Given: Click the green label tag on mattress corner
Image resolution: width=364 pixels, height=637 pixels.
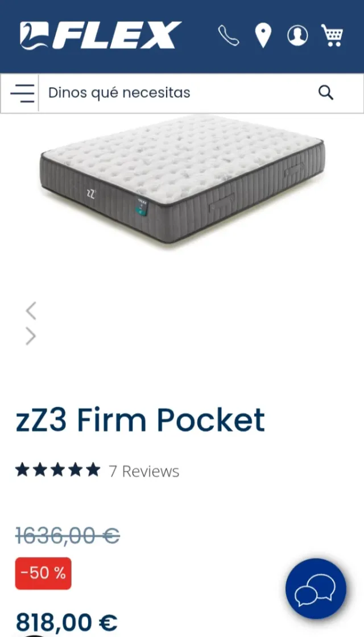Looking at the screenshot, I should [x=142, y=207].
